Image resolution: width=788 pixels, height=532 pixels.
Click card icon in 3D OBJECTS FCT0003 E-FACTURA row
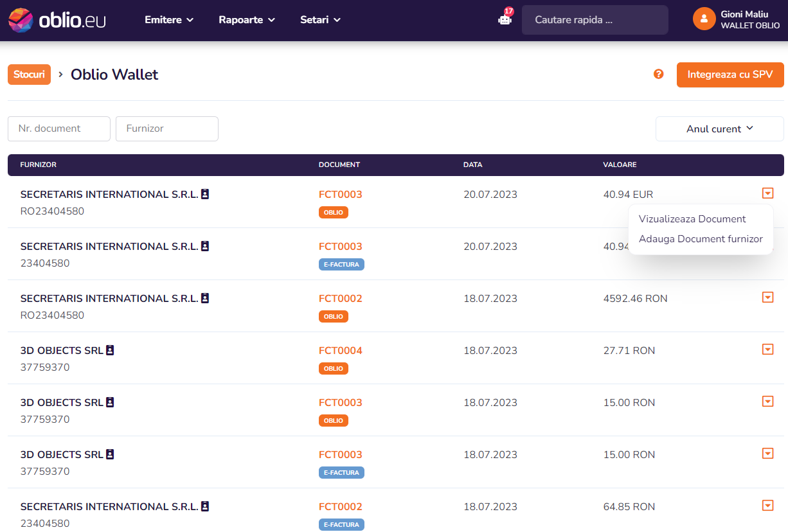point(110,454)
